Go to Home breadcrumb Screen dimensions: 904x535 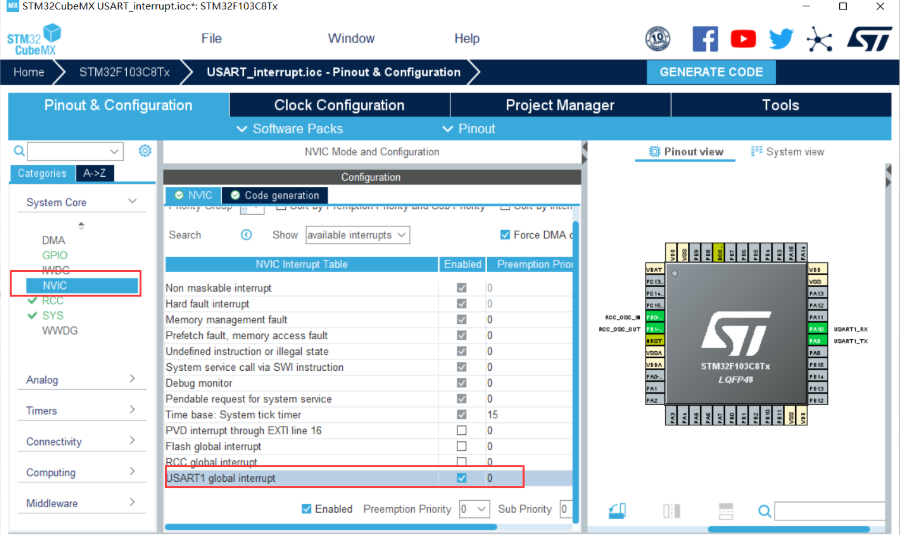click(x=29, y=72)
